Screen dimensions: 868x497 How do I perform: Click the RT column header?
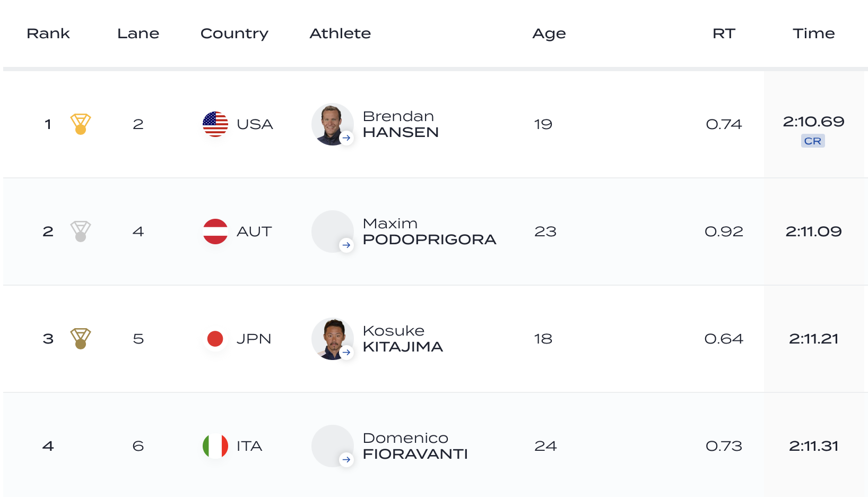pyautogui.click(x=724, y=33)
